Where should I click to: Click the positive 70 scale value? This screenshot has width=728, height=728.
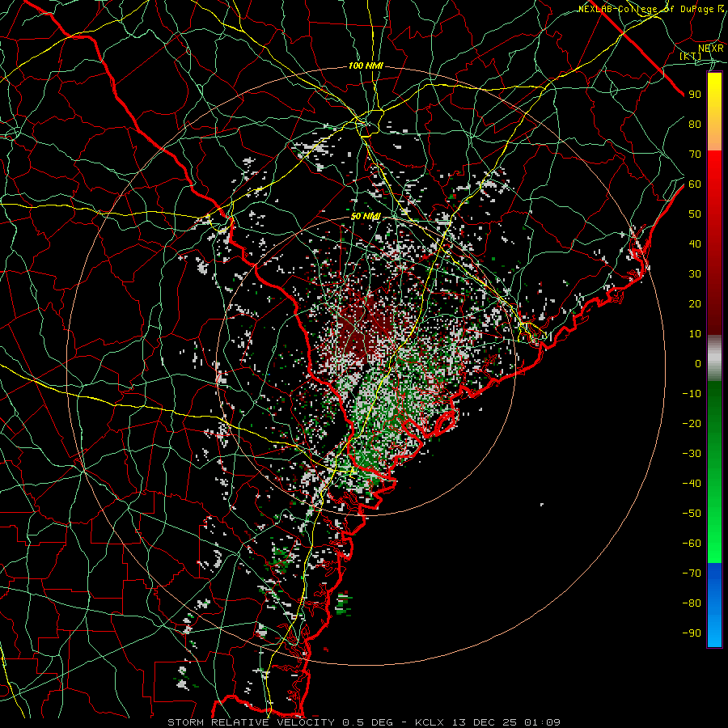pos(695,154)
